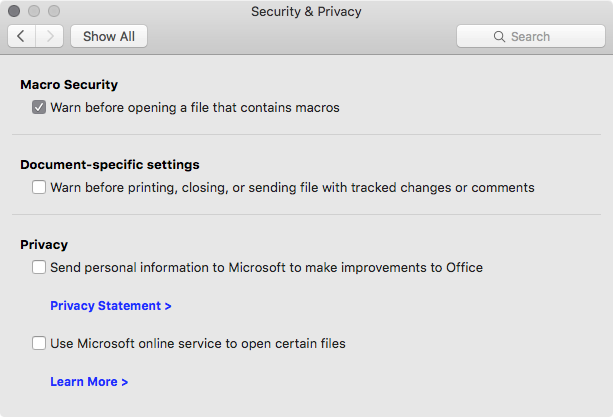Screen dimensions: 613x417
Task: Close the Security & Privacy window
Action: [14, 11]
